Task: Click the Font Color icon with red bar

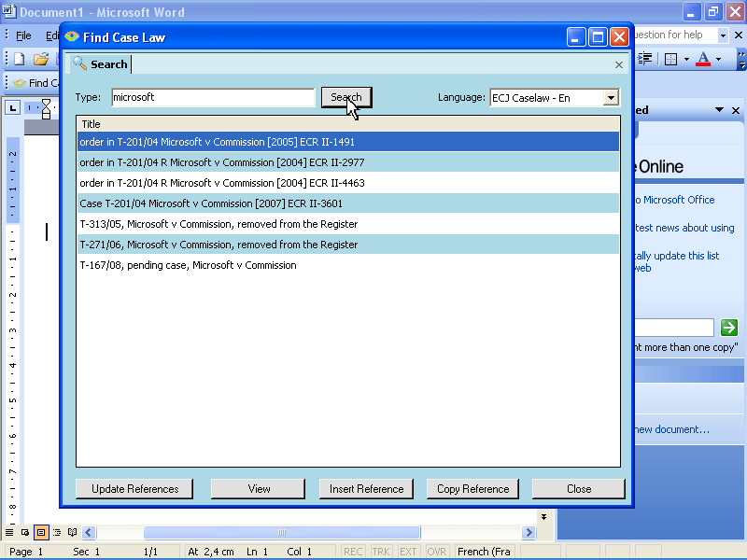Action: coord(703,59)
